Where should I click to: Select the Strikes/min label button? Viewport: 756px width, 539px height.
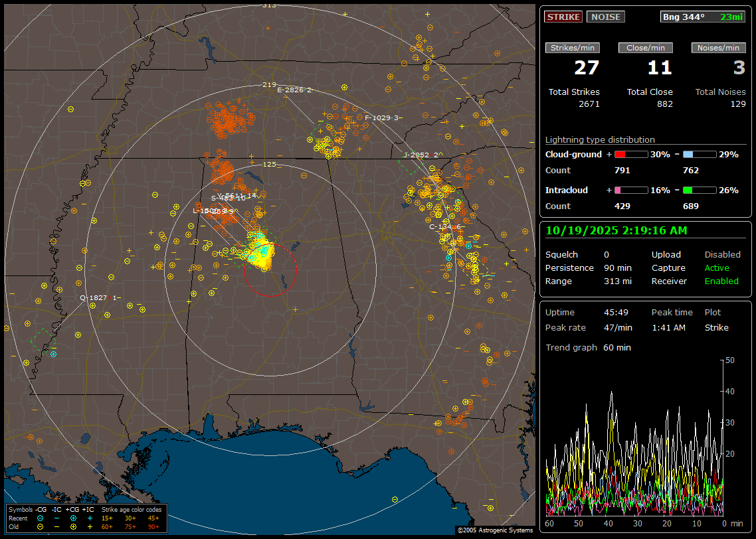573,48
